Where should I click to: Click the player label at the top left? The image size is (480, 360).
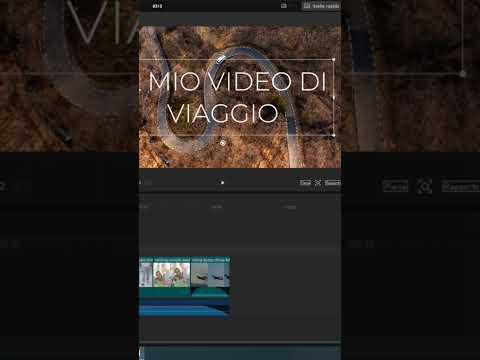pyautogui.click(x=157, y=6)
